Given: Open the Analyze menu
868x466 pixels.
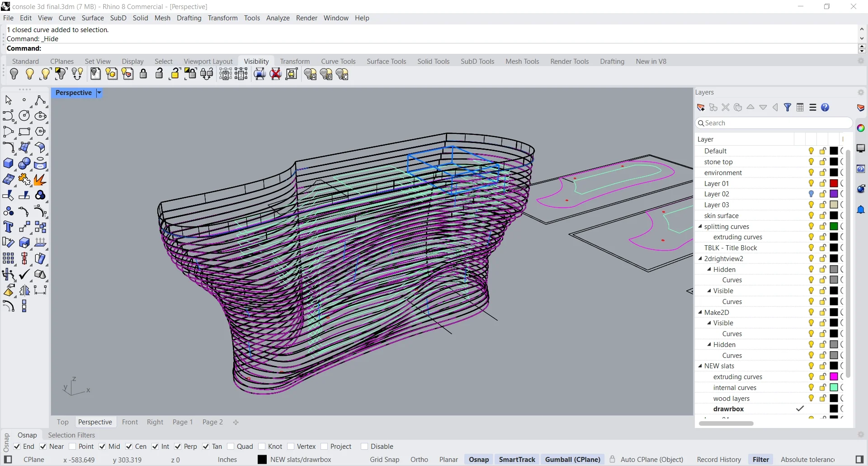Looking at the screenshot, I should pyautogui.click(x=278, y=18).
